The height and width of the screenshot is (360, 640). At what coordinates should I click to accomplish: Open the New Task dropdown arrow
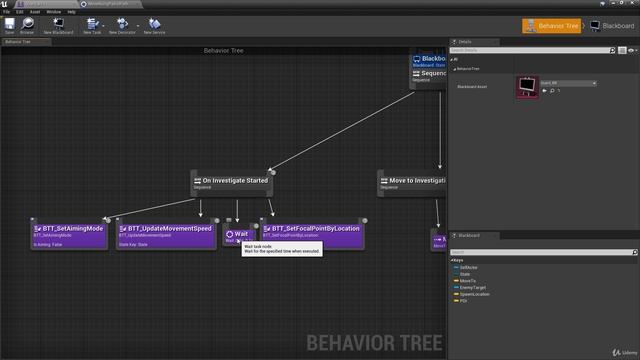tap(103, 26)
